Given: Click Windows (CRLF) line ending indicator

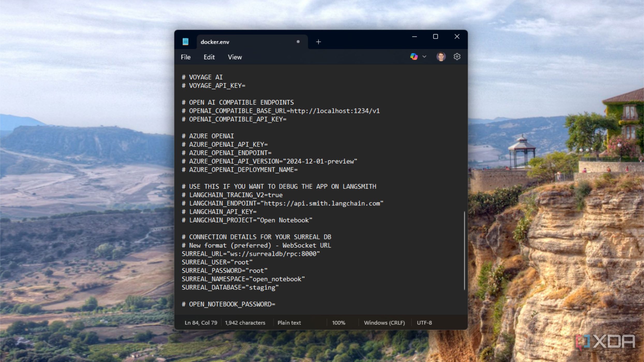Looking at the screenshot, I should pyautogui.click(x=384, y=323).
